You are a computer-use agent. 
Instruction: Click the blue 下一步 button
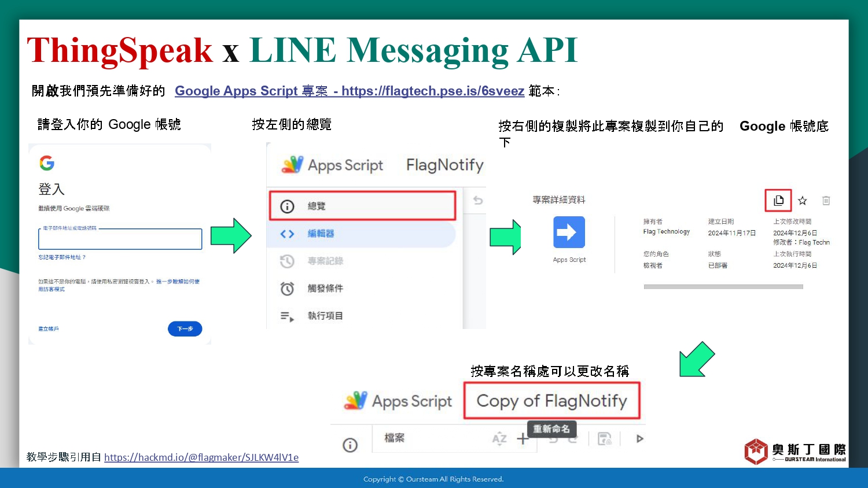coord(185,329)
